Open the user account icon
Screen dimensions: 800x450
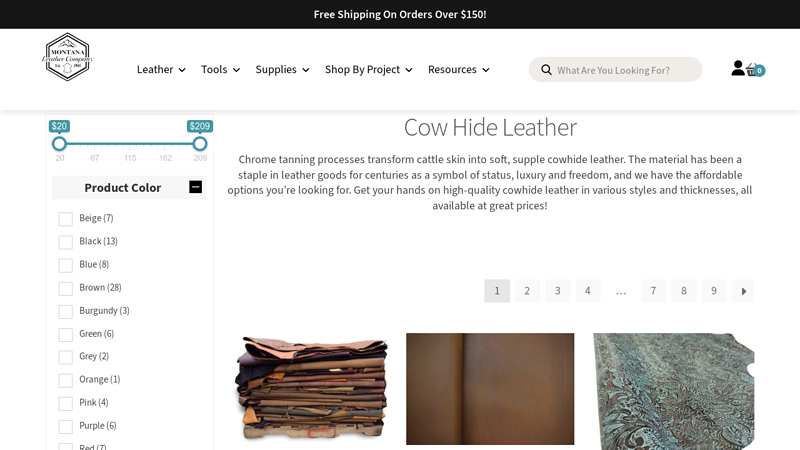pos(738,68)
